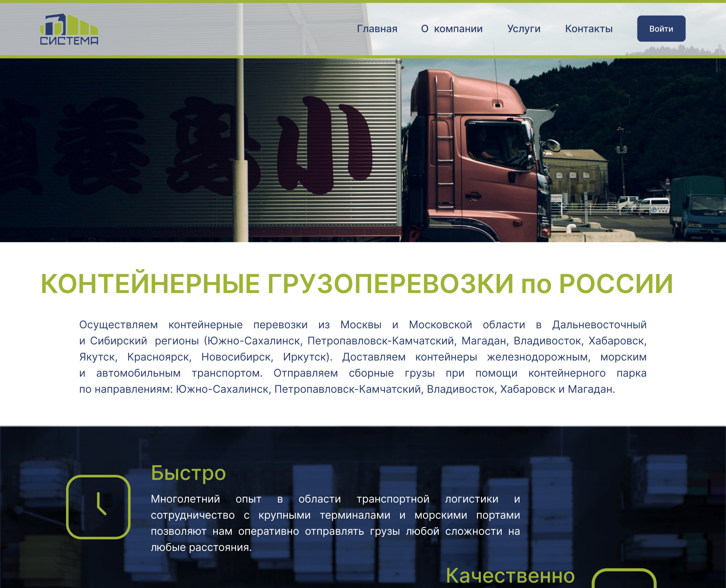Click the КОНТЕЙНЕРНЫЕ ГРУЗОПЕРЕВОЗКИ по РОССИИ headline
The image size is (726, 588).
[357, 284]
